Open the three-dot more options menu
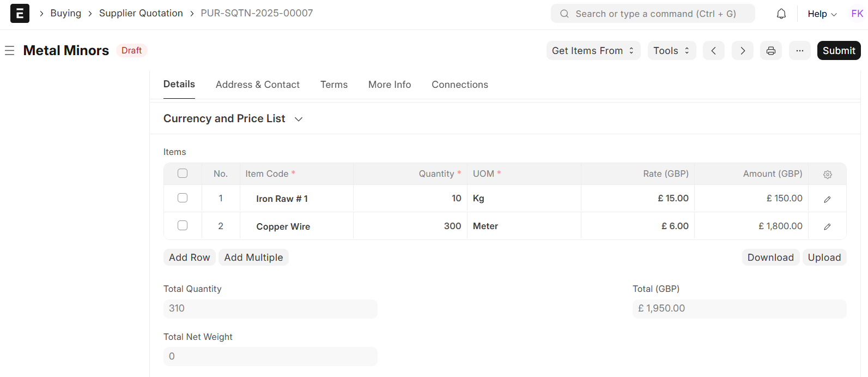This screenshot has height=377, width=868. pos(799,51)
